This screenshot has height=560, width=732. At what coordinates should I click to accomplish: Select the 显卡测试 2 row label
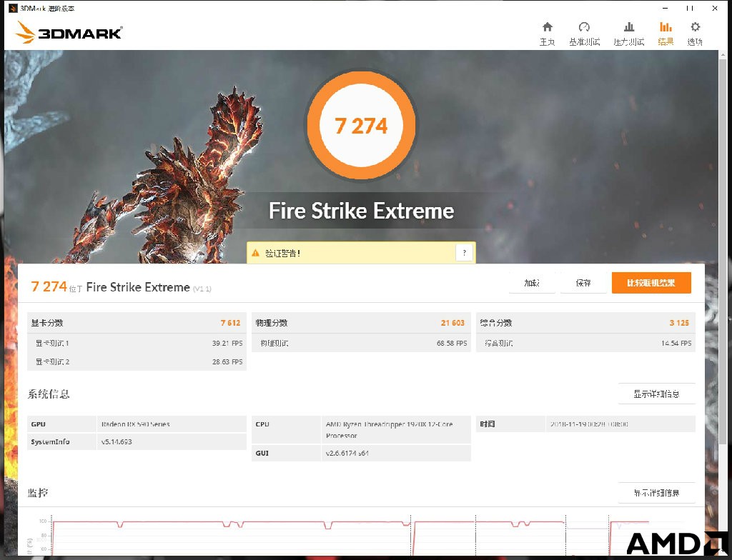pos(52,361)
